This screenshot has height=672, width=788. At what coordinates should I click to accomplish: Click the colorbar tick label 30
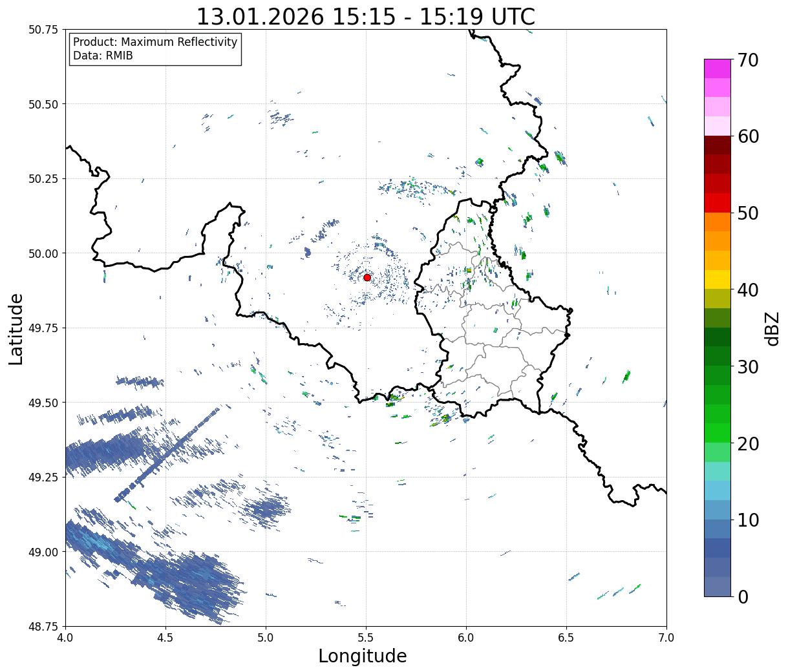[748, 366]
